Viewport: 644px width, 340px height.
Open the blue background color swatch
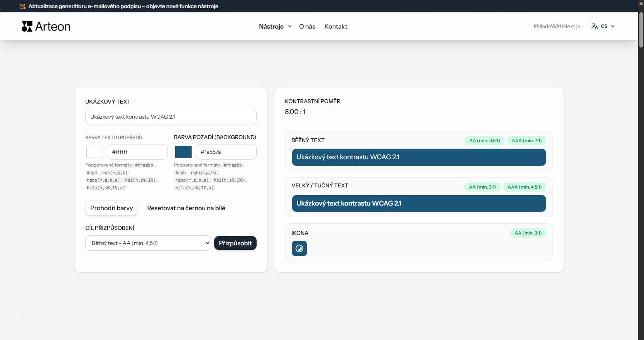click(x=183, y=152)
